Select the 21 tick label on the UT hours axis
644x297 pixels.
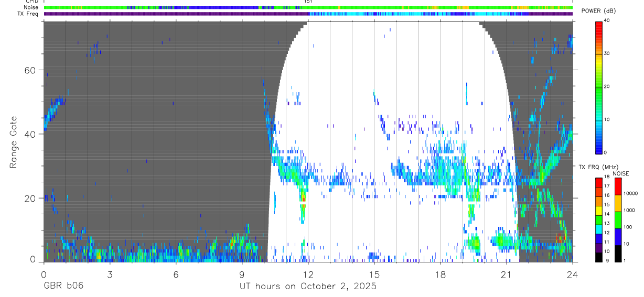click(x=506, y=274)
